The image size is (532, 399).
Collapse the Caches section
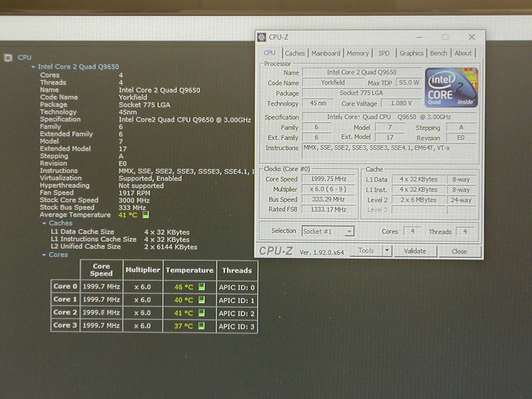tap(44, 223)
